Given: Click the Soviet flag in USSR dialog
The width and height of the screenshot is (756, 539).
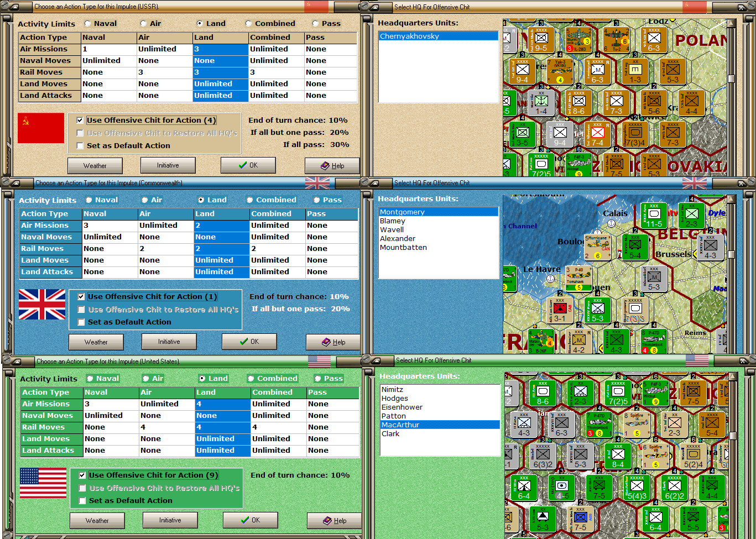Looking at the screenshot, I should point(40,128).
